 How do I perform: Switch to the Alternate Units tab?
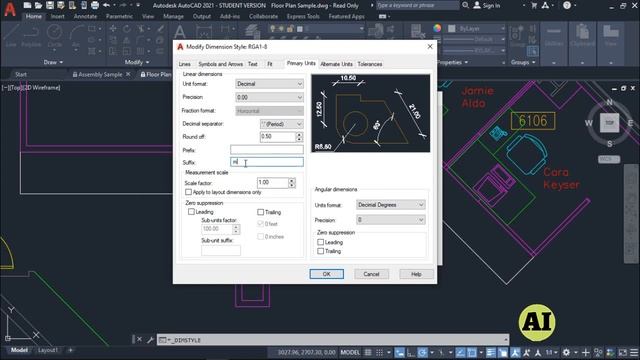[x=336, y=64]
